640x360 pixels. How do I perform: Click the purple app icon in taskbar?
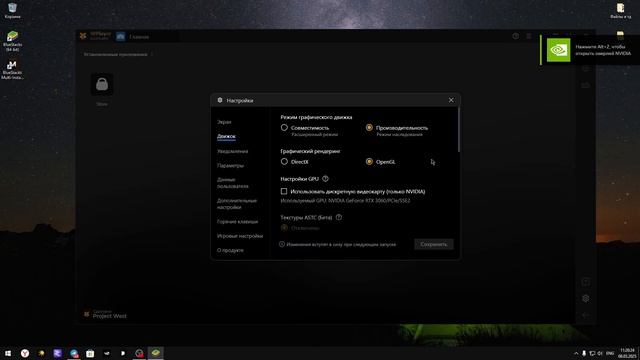(58, 353)
